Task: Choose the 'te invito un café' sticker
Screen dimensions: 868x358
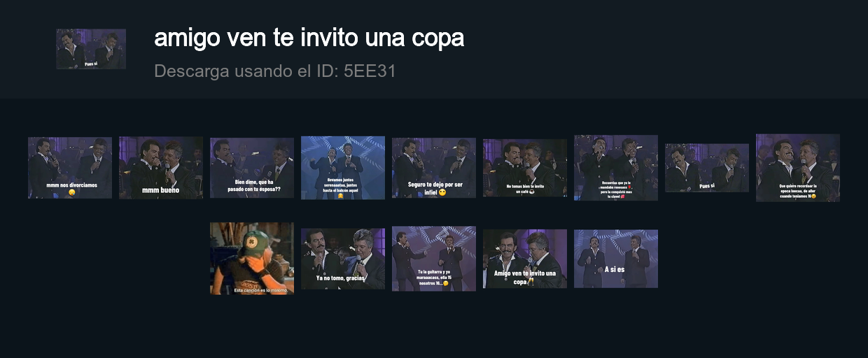Action: click(x=525, y=168)
